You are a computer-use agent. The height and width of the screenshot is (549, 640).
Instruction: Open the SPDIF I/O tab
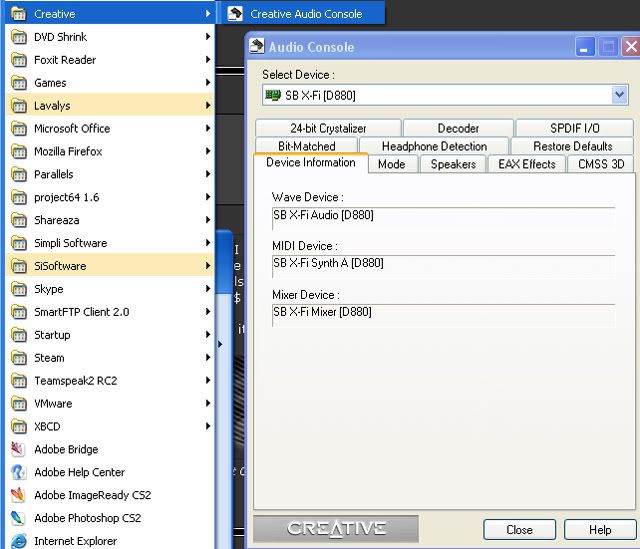click(x=575, y=128)
